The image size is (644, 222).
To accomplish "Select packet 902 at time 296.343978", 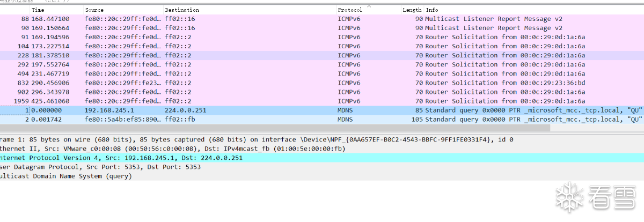I will 322,92.
